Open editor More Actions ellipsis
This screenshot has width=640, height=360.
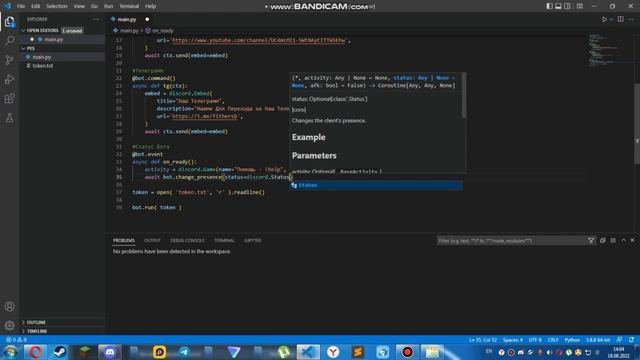point(631,19)
